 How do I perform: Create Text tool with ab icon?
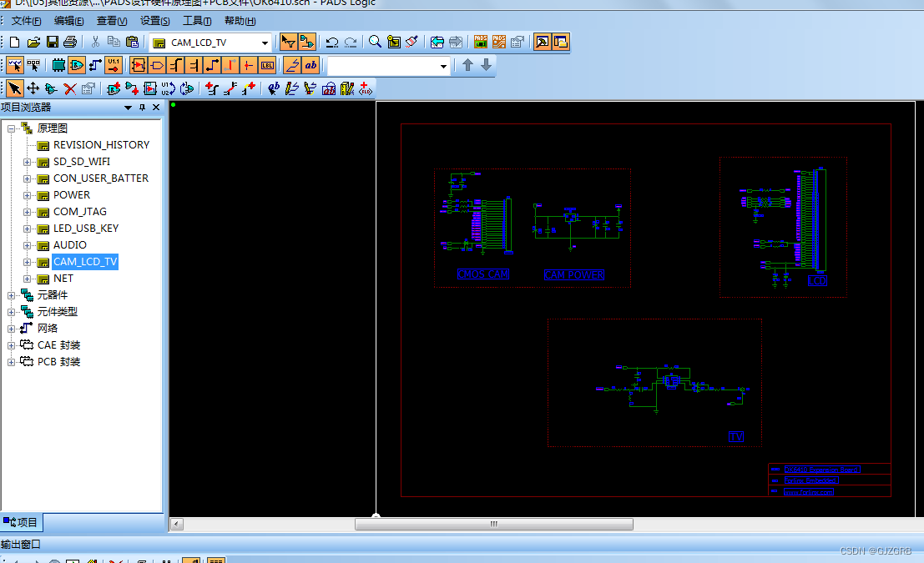[274, 88]
